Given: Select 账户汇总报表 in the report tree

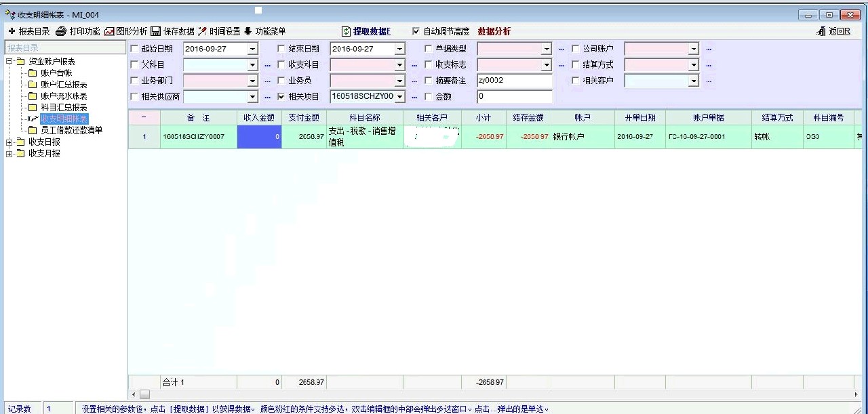Looking at the screenshot, I should pyautogui.click(x=63, y=85).
